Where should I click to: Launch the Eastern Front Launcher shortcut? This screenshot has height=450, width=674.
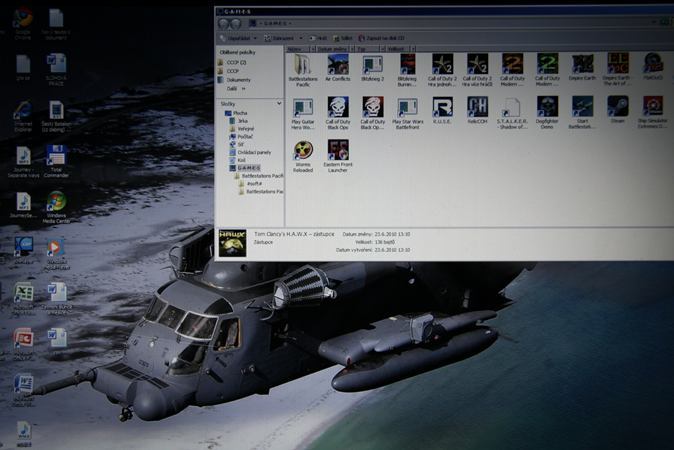[x=338, y=156]
